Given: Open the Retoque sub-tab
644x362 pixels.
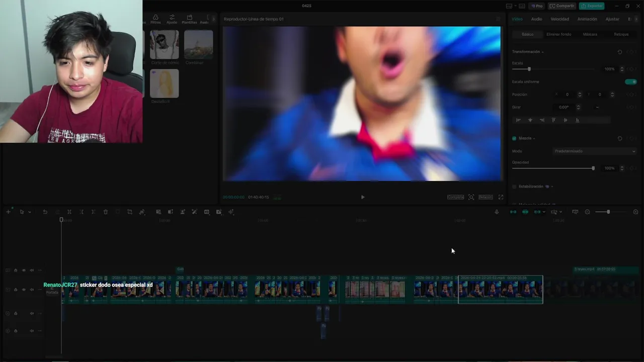Looking at the screenshot, I should [x=621, y=34].
